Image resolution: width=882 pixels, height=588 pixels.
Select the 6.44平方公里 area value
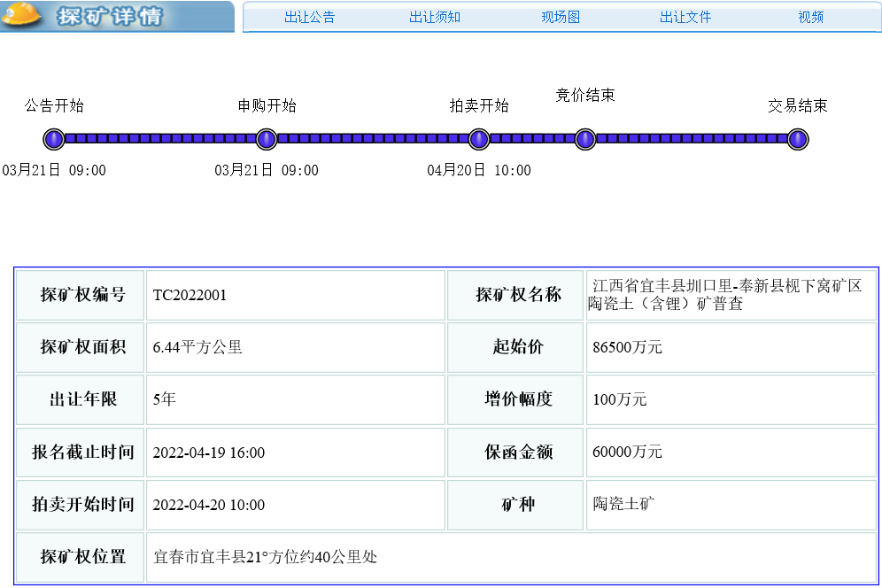pos(197,347)
